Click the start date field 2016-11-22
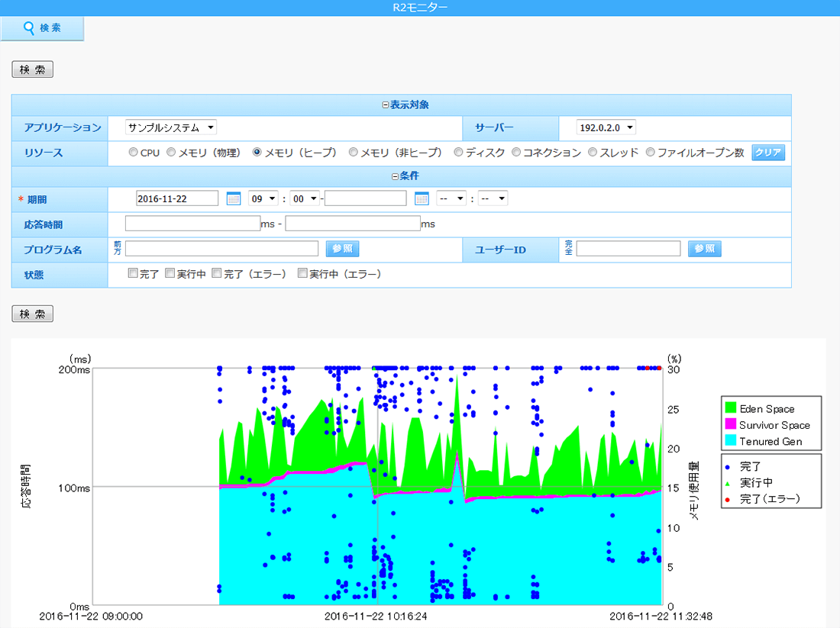This screenshot has height=628, width=840. [177, 198]
